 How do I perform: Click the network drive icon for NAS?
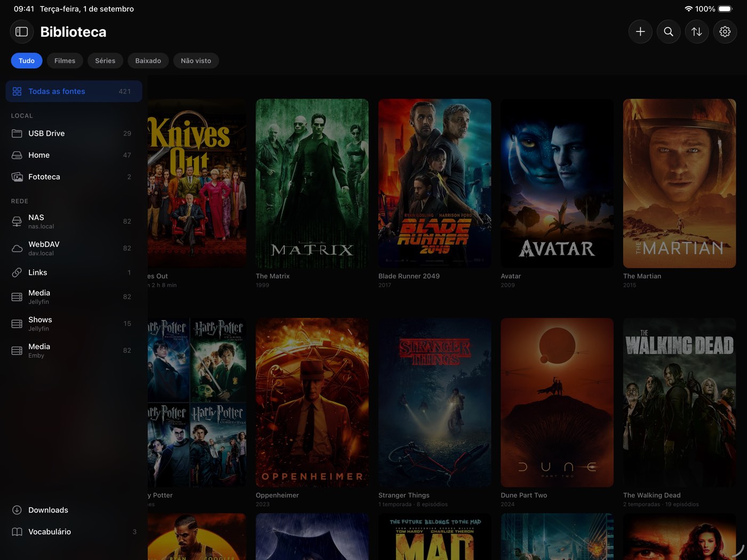[17, 221]
